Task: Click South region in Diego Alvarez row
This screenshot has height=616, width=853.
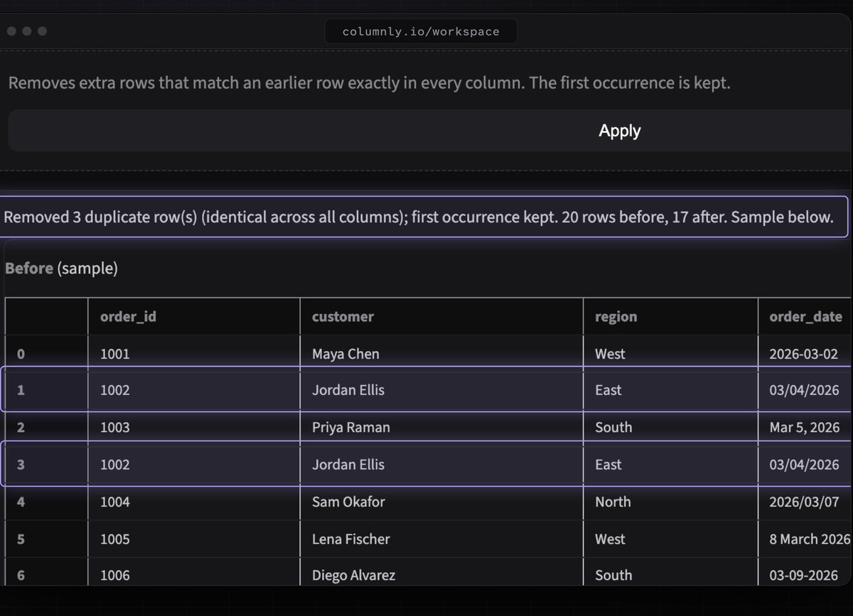Action: point(670,573)
